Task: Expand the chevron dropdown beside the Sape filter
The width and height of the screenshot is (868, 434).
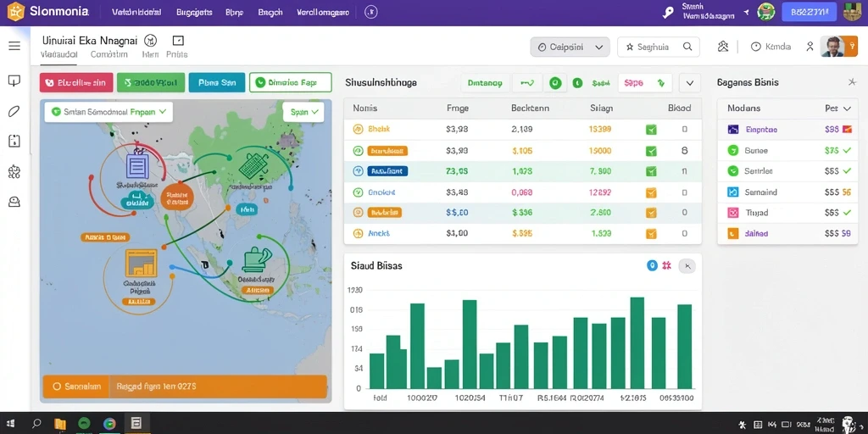Action: [x=690, y=83]
